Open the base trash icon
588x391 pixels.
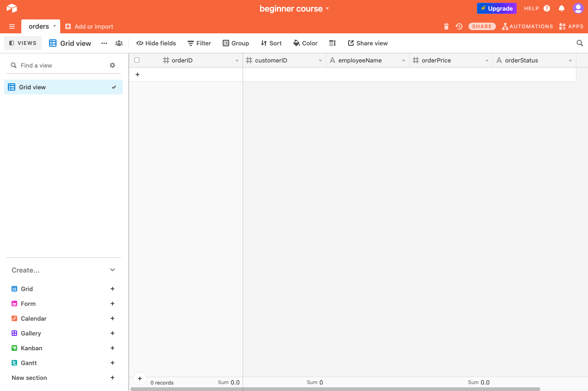tap(446, 26)
